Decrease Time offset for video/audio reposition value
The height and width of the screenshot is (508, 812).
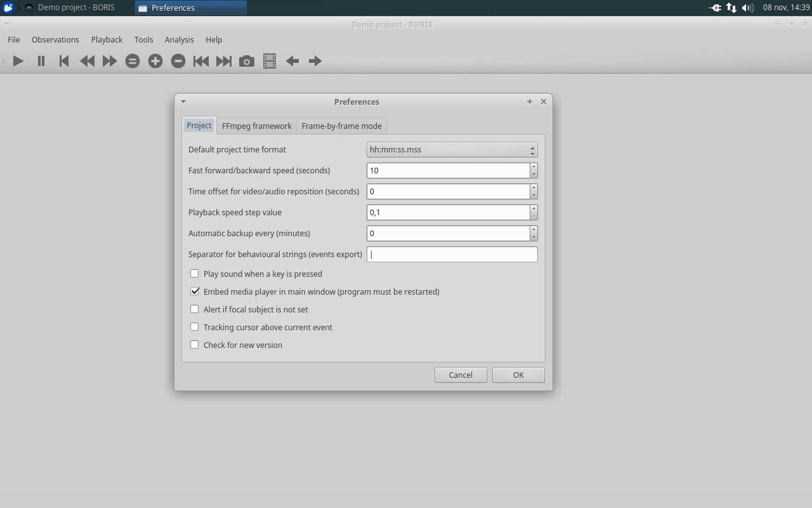pyautogui.click(x=534, y=195)
